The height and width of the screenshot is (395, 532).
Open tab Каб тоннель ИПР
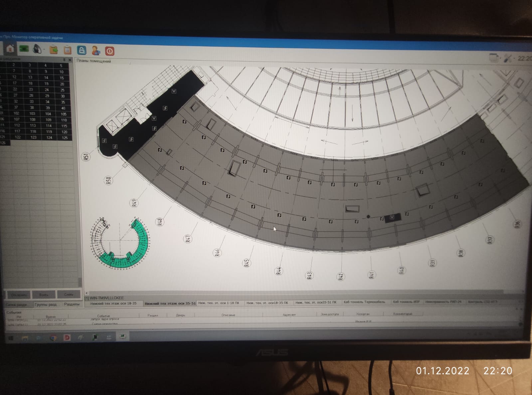coord(406,302)
